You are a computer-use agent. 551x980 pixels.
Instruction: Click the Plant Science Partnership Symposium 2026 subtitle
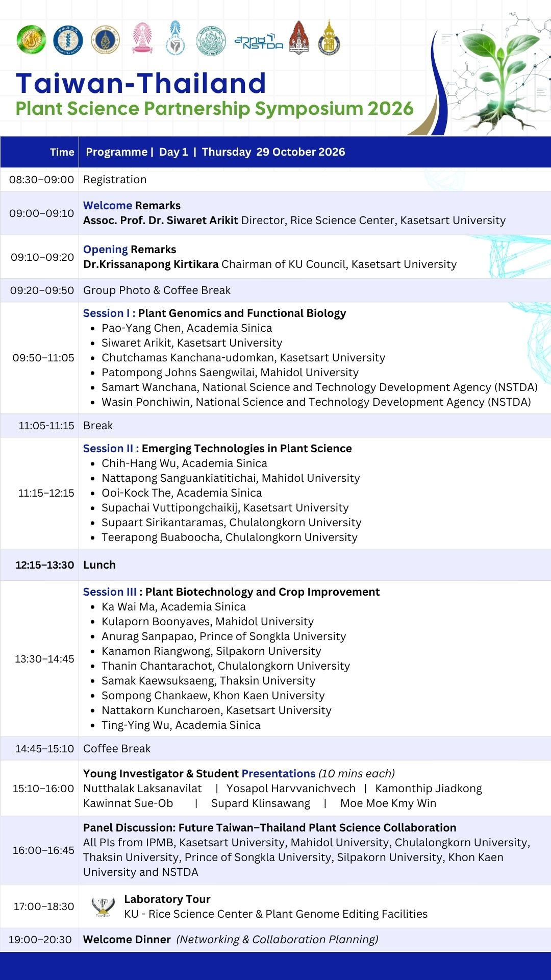tap(214, 108)
